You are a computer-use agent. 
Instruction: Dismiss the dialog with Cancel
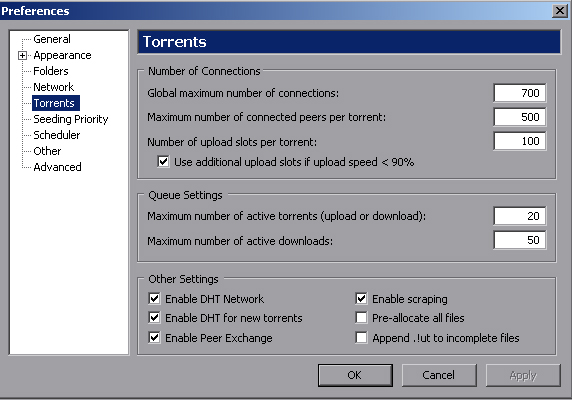[439, 375]
